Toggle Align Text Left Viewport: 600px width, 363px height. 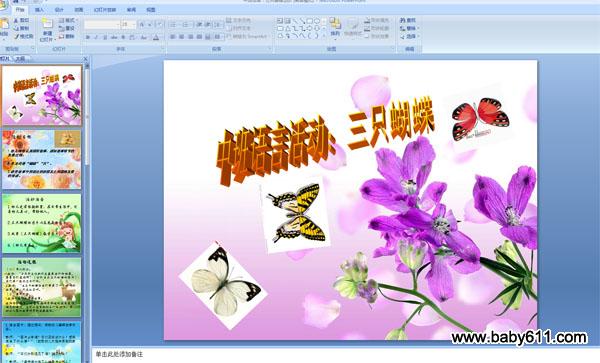(173, 37)
